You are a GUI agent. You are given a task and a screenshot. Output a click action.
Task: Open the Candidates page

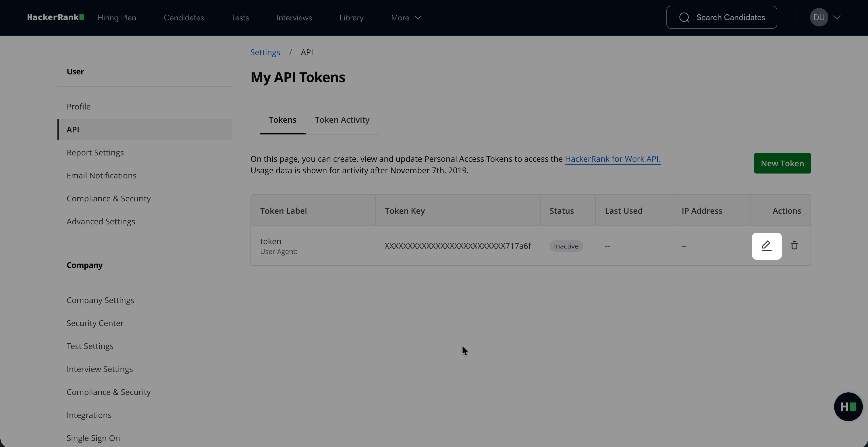[184, 18]
